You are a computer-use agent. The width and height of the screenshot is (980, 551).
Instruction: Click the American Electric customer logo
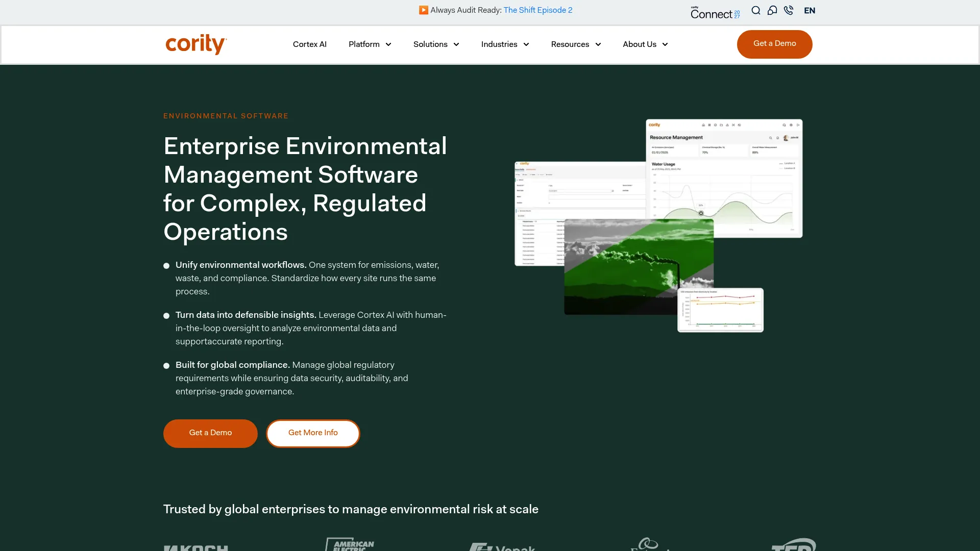click(x=350, y=544)
